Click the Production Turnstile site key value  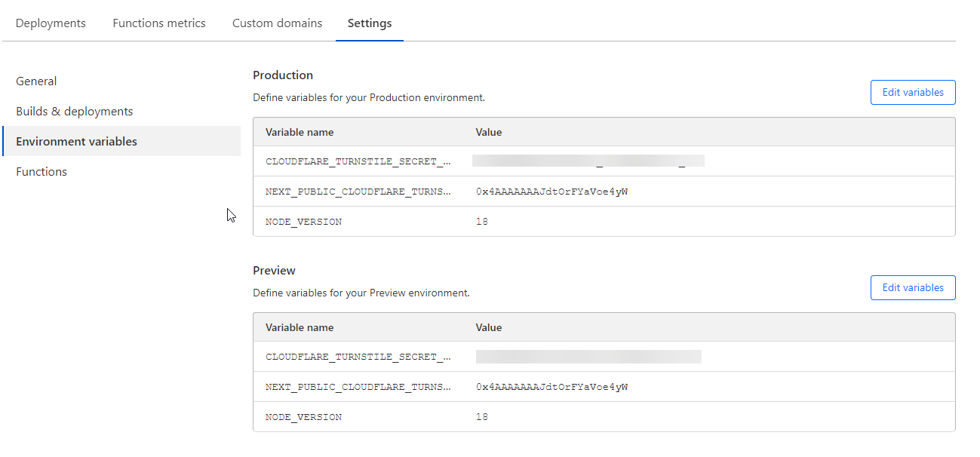coord(551,192)
